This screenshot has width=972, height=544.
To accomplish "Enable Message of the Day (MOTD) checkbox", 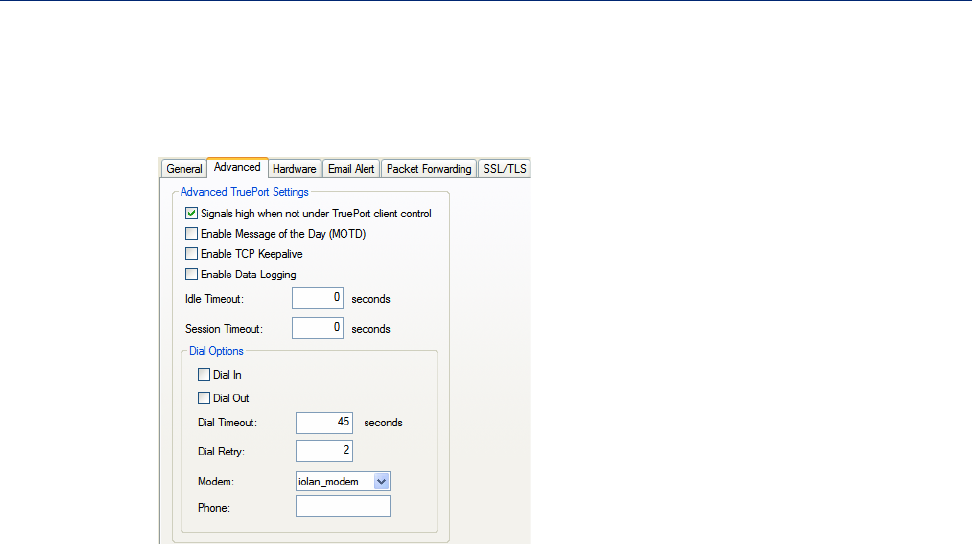I will point(192,234).
